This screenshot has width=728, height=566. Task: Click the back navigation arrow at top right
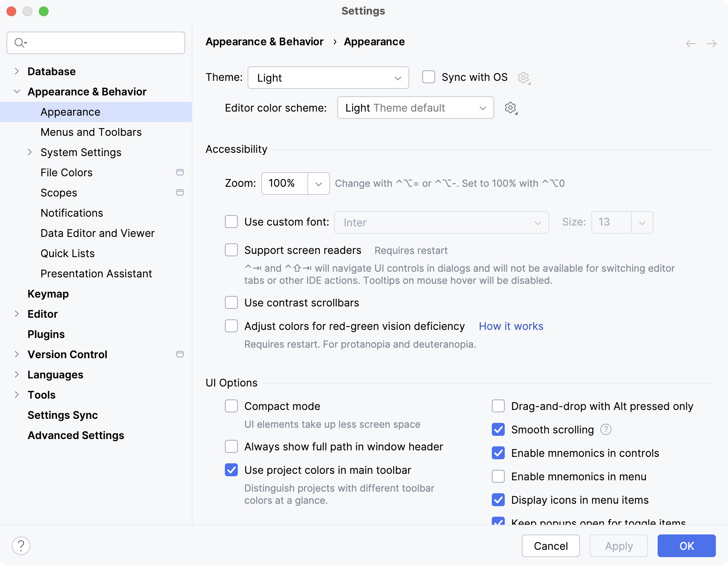coord(690,44)
